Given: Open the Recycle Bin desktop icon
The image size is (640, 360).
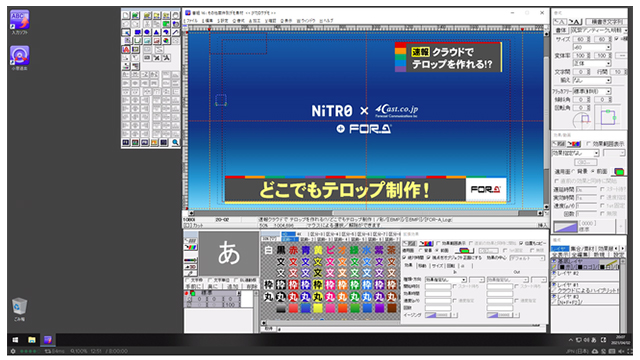Looking at the screenshot, I should tap(19, 309).
